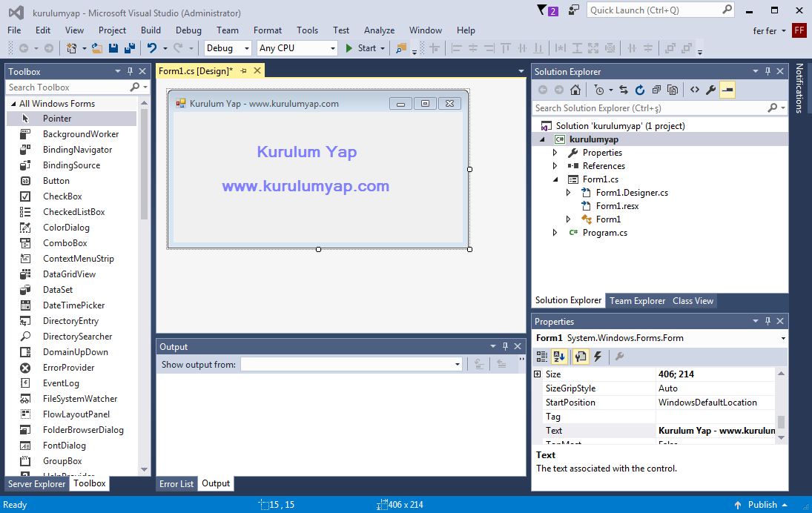Open file with the folder toolbar icon
Screen dimensions: 812x513
tap(96, 48)
